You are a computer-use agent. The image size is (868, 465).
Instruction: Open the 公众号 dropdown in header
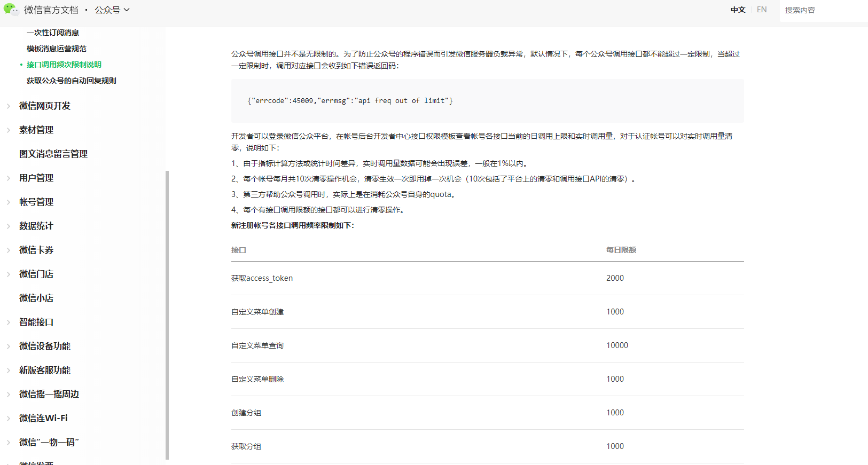click(x=112, y=10)
